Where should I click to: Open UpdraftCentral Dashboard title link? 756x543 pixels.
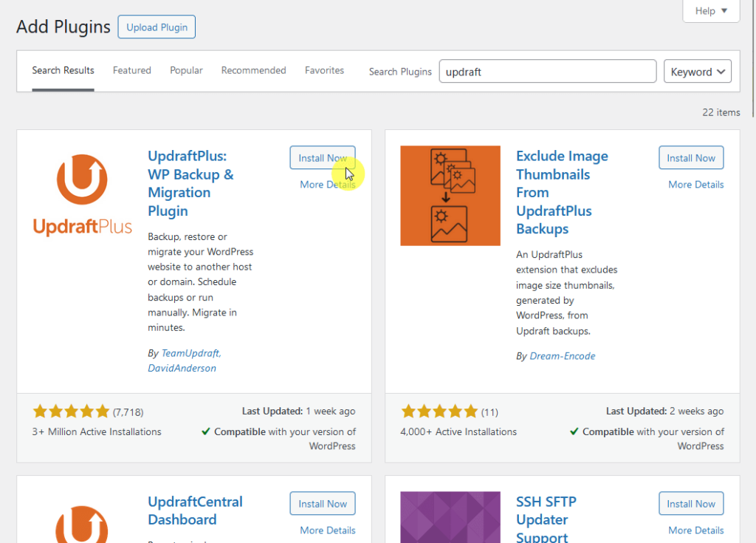195,510
